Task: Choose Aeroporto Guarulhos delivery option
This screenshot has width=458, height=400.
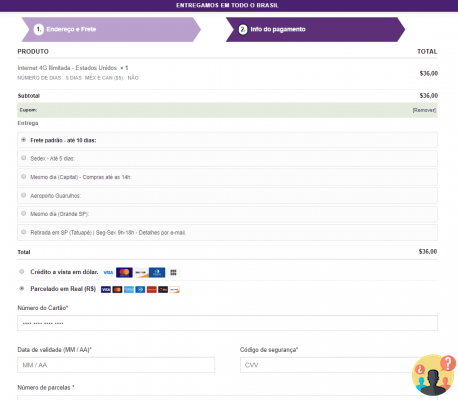Action: coord(23,195)
